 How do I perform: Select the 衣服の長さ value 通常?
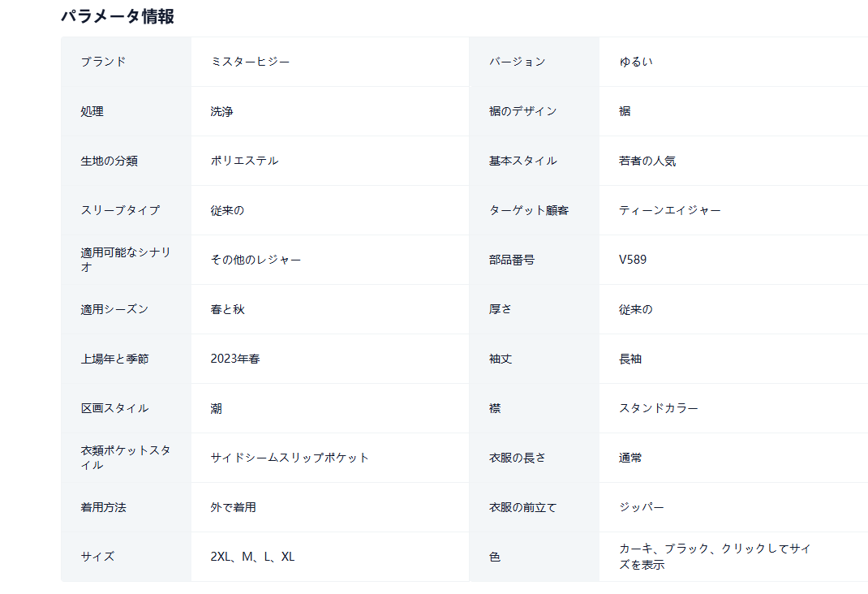pyautogui.click(x=630, y=458)
